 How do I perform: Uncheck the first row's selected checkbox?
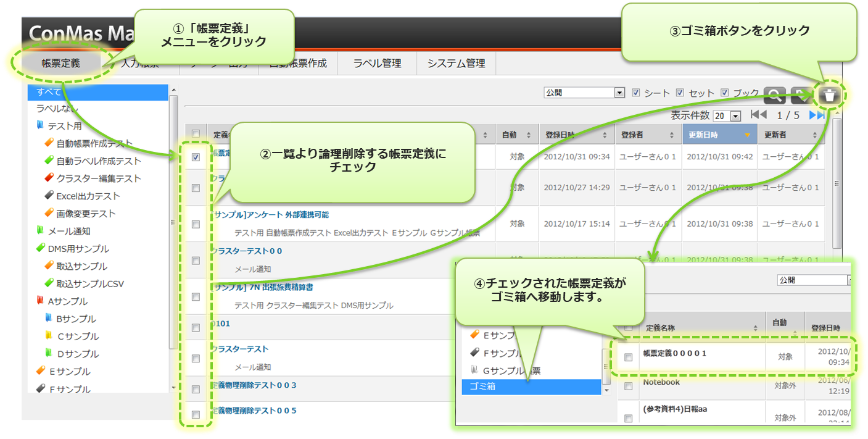[196, 157]
